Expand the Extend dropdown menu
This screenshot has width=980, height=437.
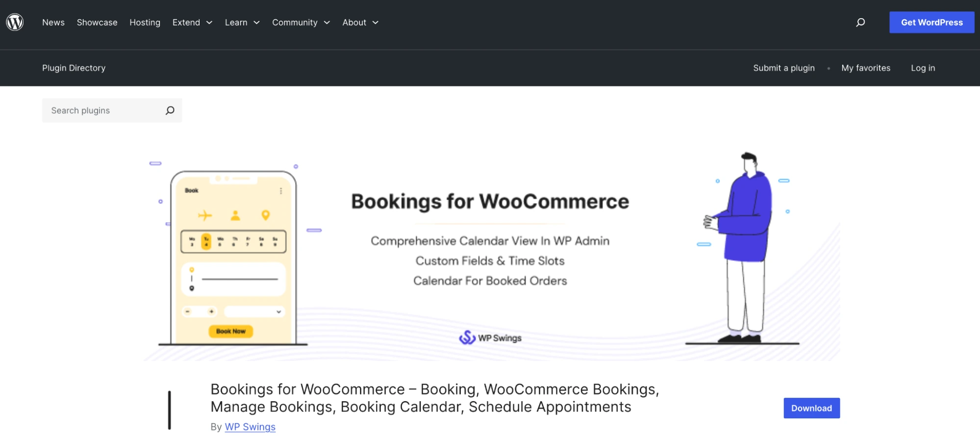coord(192,22)
